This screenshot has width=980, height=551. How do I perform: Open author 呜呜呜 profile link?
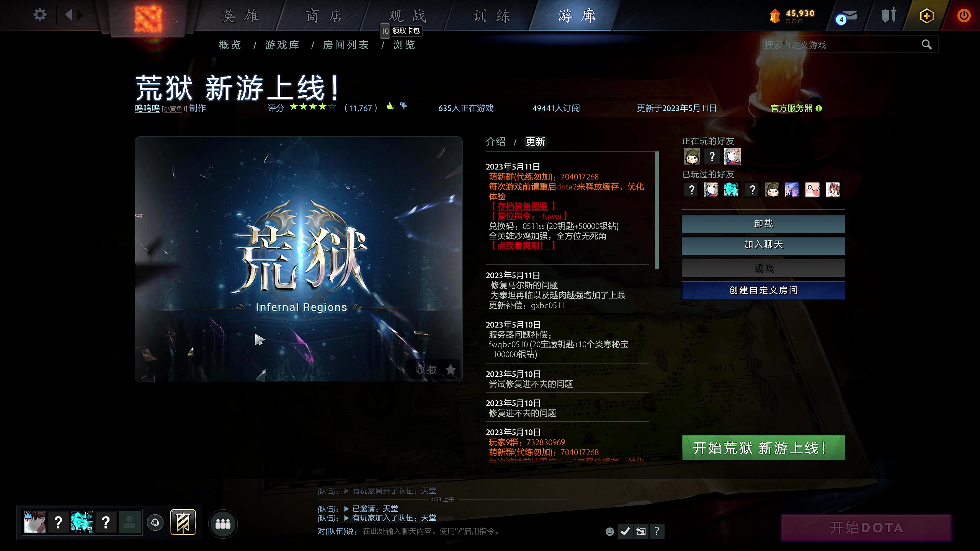[x=147, y=108]
